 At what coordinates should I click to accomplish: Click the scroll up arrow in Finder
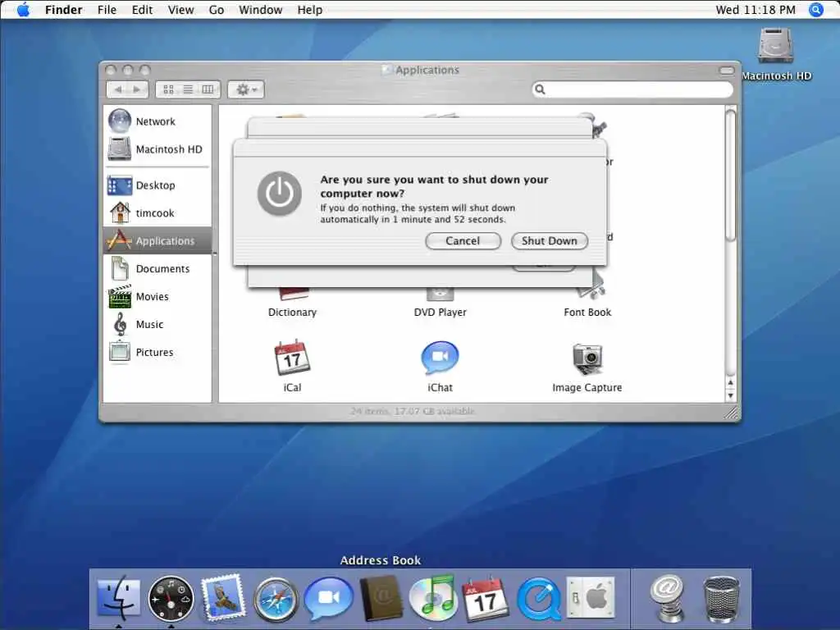(730, 382)
